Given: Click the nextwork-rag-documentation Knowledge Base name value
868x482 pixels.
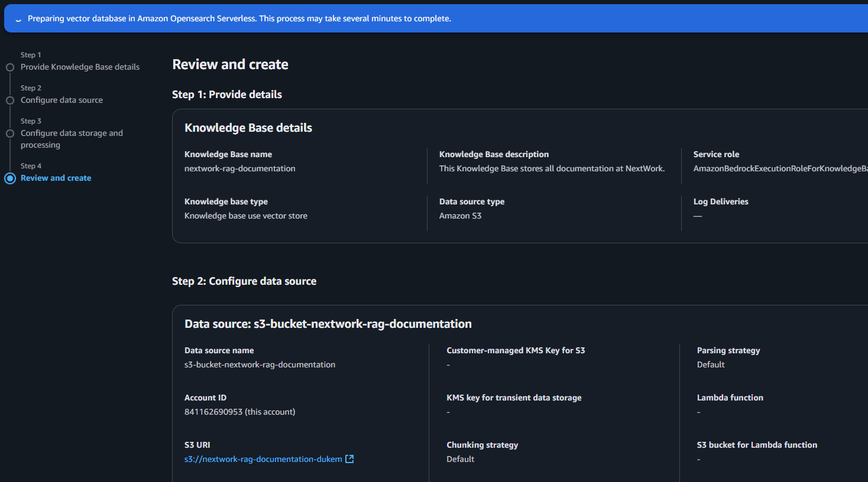Looking at the screenshot, I should pos(239,169).
